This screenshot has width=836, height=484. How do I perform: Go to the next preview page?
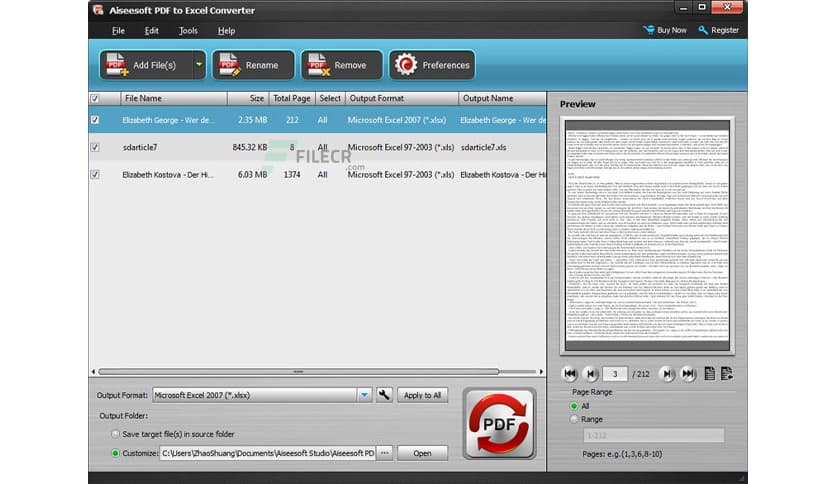point(666,374)
